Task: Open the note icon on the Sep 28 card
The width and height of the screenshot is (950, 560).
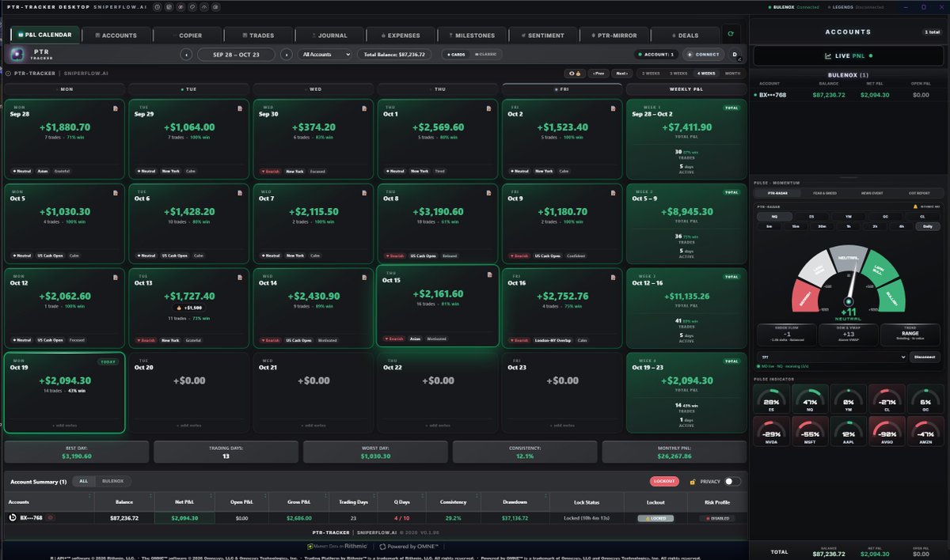Action: pyautogui.click(x=116, y=108)
